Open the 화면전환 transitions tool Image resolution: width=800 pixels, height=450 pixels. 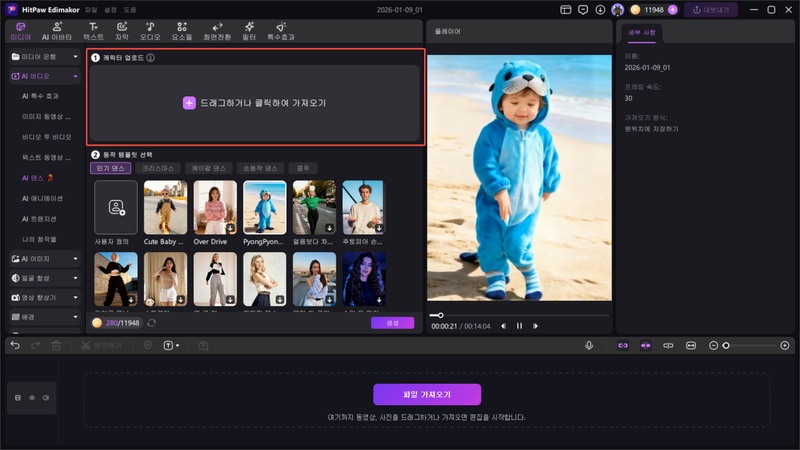tap(217, 31)
